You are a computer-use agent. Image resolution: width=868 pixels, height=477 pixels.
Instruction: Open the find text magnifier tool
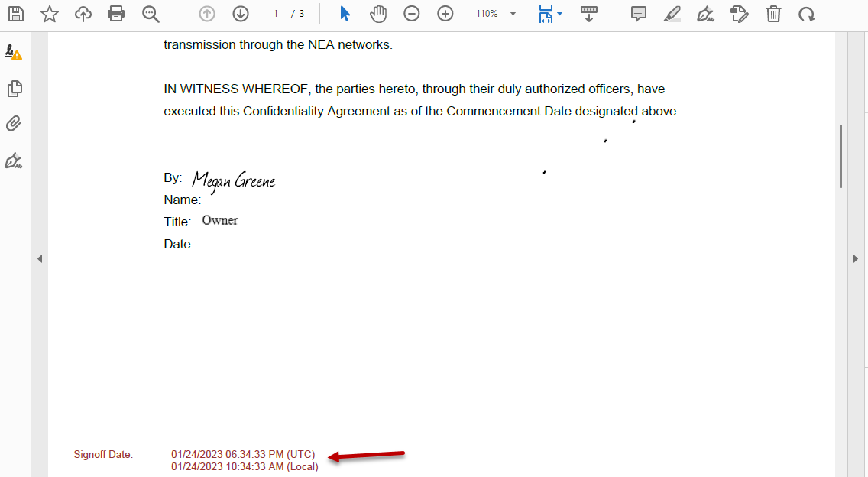(x=151, y=14)
